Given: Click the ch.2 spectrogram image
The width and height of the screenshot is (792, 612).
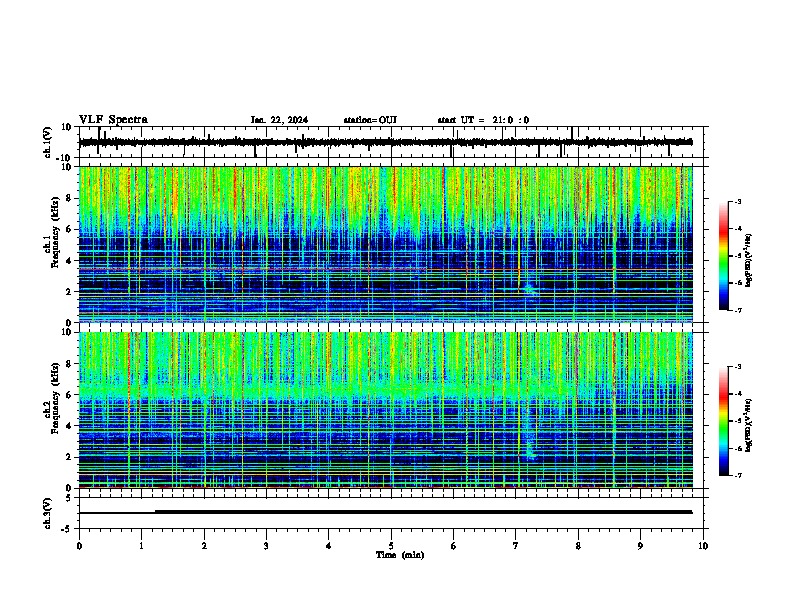Looking at the screenshot, I should (386, 410).
